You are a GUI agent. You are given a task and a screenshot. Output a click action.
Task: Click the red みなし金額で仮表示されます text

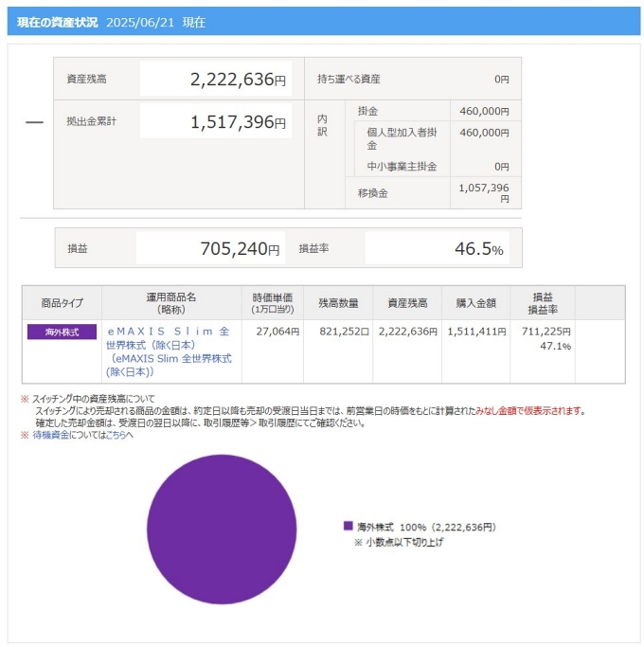pos(529,410)
